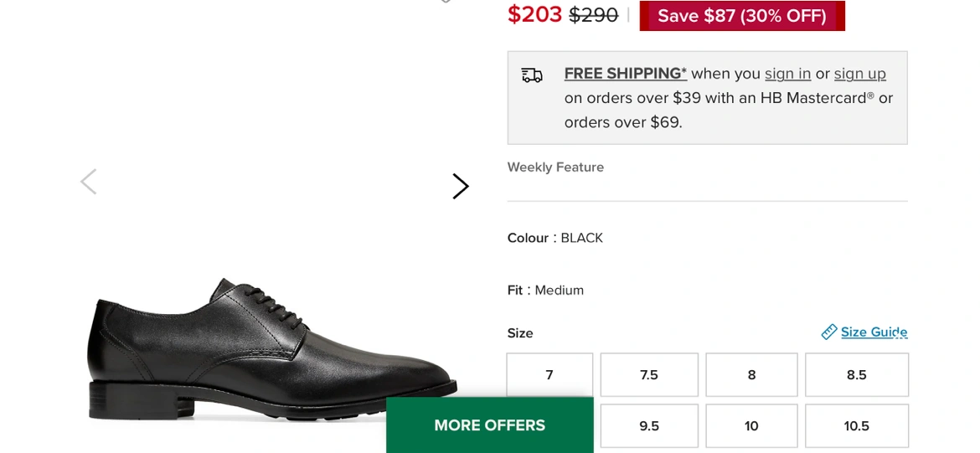The height and width of the screenshot is (453, 980).
Task: Click the MORE OFFERS button
Action: [x=490, y=425]
